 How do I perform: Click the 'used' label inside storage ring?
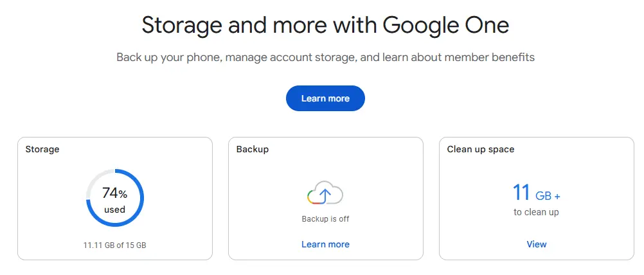(114, 209)
